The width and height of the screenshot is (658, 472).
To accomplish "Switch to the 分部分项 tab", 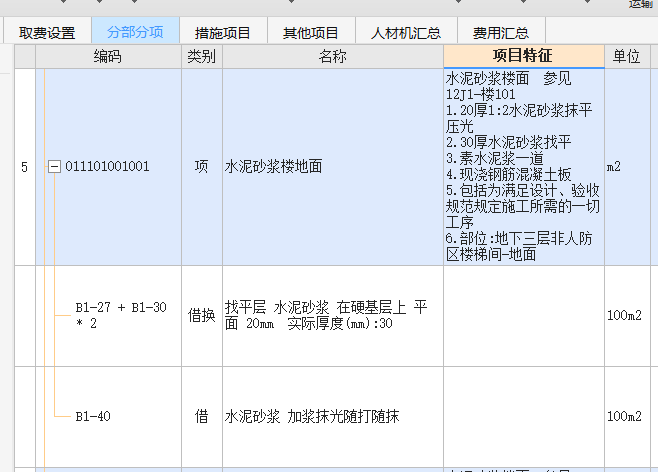I will (135, 32).
